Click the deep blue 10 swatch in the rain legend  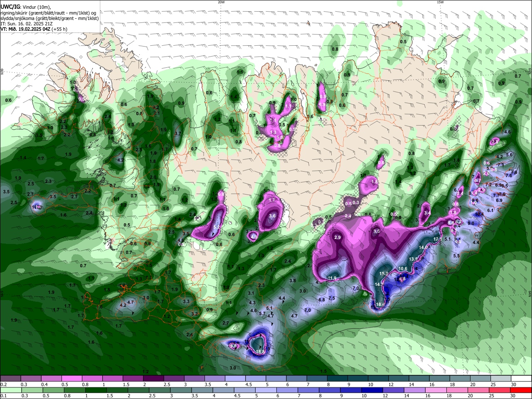point(371,390)
